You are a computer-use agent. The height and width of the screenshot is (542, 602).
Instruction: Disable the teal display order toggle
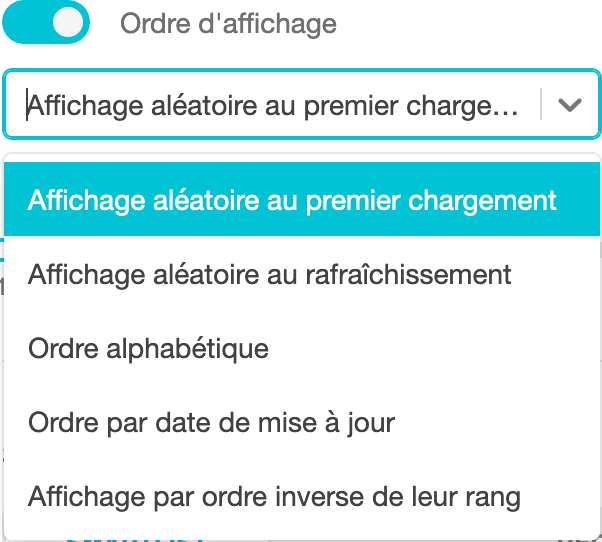[x=46, y=22]
